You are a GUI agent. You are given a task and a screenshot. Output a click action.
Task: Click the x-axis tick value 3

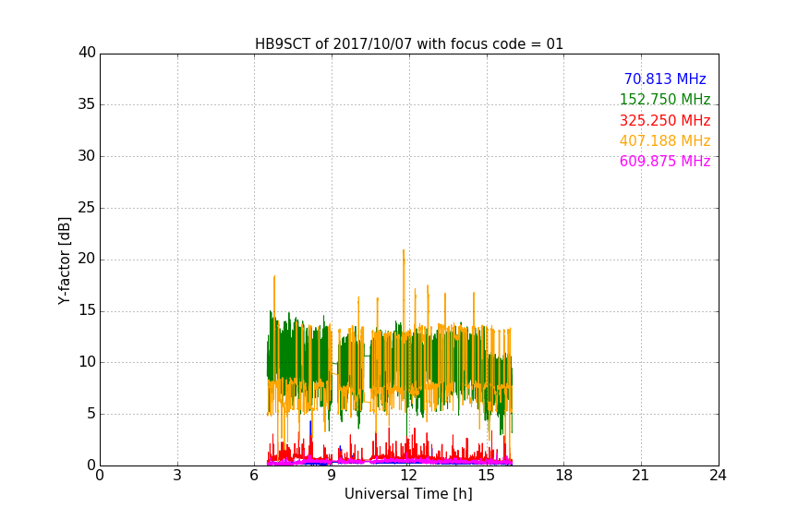point(177,476)
